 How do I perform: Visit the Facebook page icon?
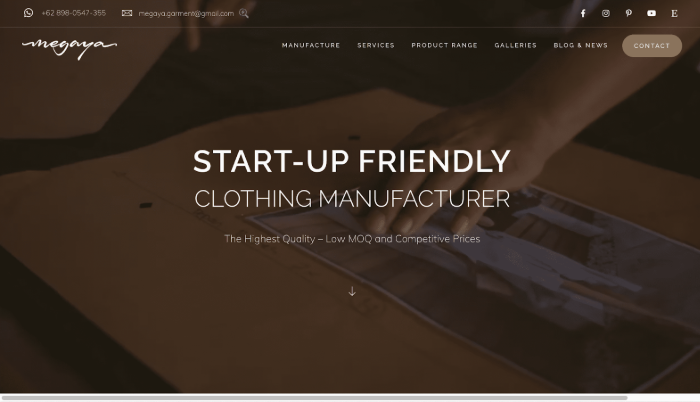pyautogui.click(x=583, y=13)
